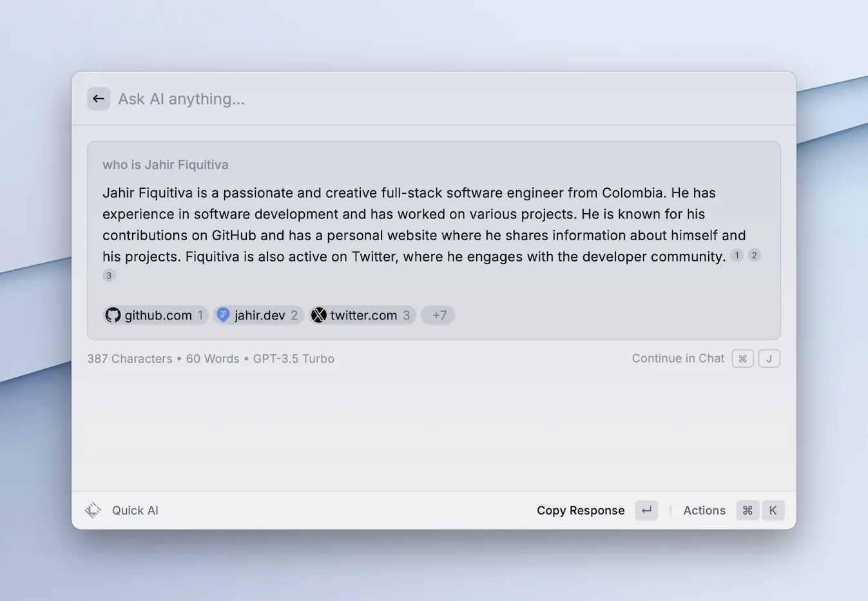Click citation badge 1 in the response
The image size is (868, 601).
[x=737, y=256]
